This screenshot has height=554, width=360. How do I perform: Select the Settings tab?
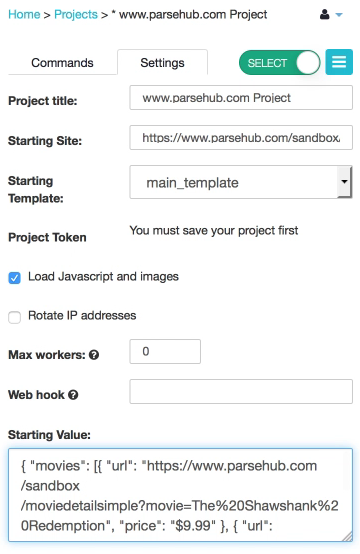click(x=162, y=63)
